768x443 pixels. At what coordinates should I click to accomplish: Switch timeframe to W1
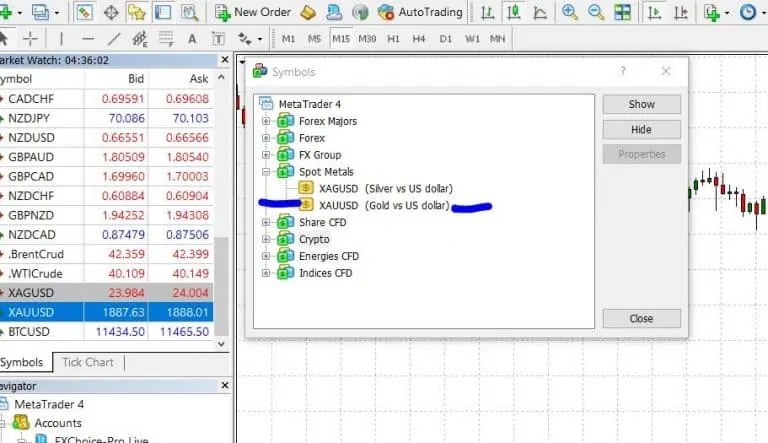pyautogui.click(x=472, y=38)
